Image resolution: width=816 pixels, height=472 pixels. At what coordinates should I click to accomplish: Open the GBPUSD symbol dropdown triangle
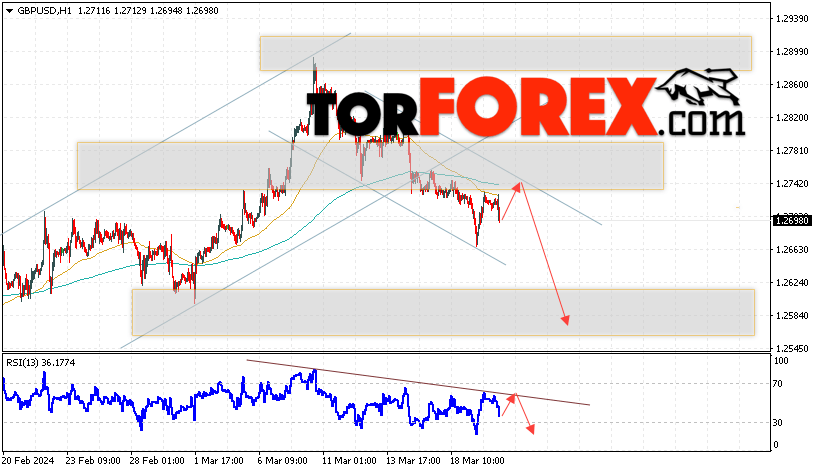click(x=9, y=10)
